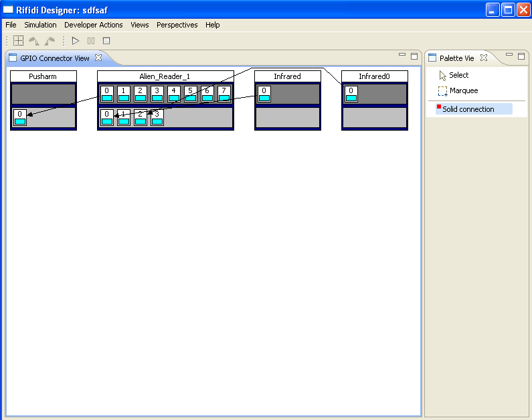Click Alien_Reader_1 top row port 4
The image size is (532, 420).
174,94
